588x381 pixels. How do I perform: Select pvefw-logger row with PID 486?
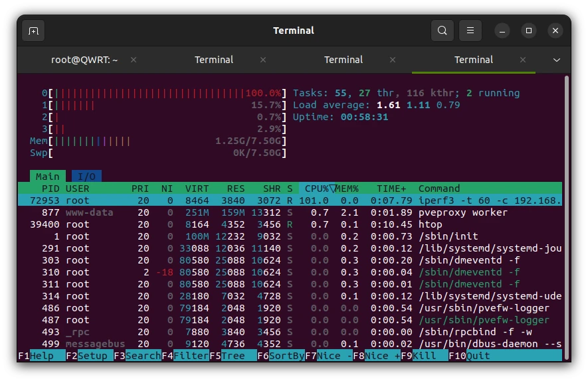coord(290,308)
